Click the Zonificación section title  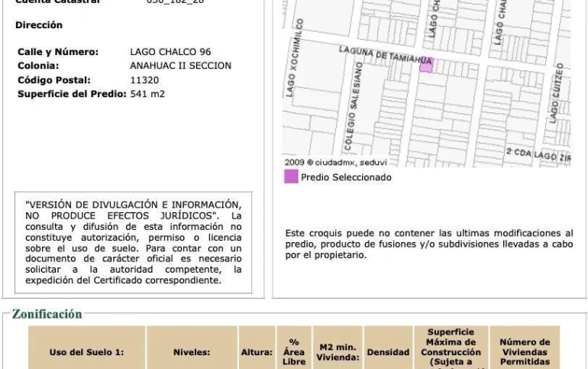(x=47, y=314)
